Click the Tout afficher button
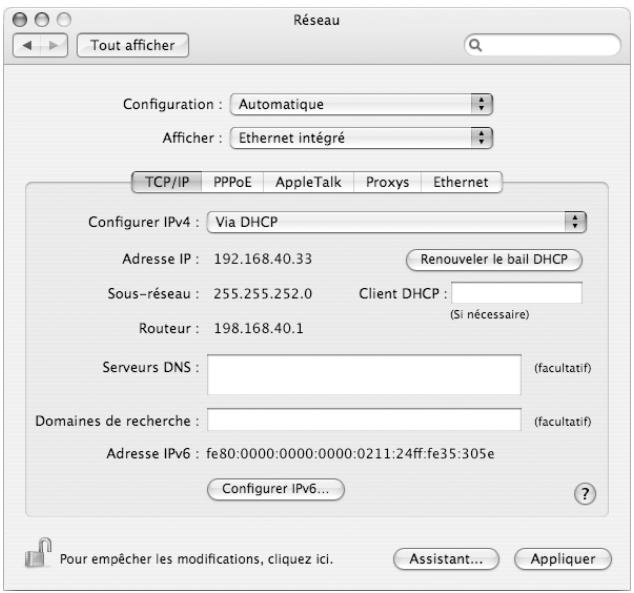 (133, 45)
